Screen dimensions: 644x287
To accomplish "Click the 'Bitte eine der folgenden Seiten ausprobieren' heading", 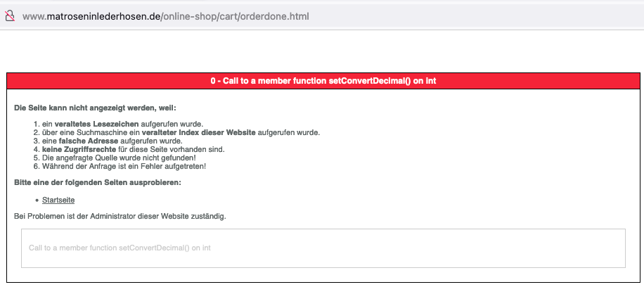I will [98, 183].
